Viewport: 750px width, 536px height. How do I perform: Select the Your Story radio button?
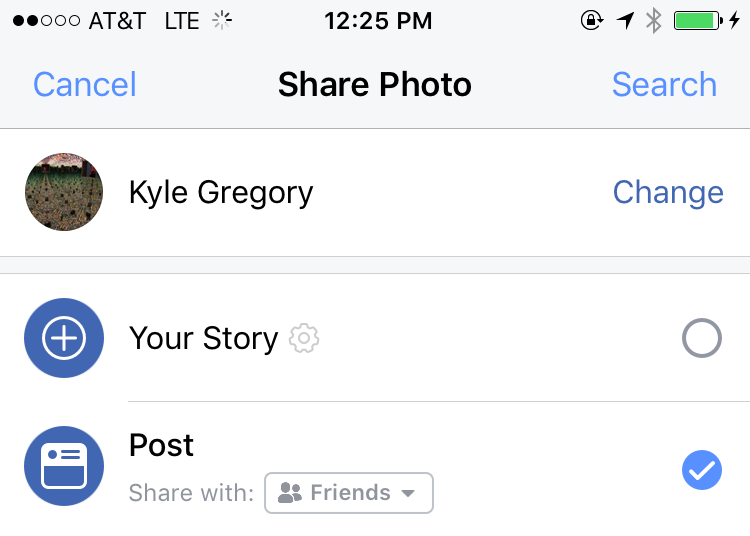pyautogui.click(x=701, y=340)
